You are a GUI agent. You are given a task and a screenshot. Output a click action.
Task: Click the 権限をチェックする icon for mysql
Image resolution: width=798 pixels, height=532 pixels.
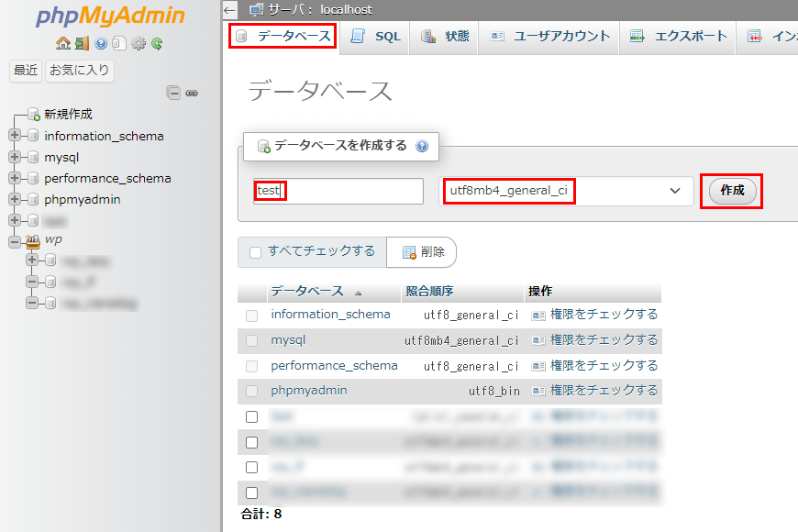538,340
